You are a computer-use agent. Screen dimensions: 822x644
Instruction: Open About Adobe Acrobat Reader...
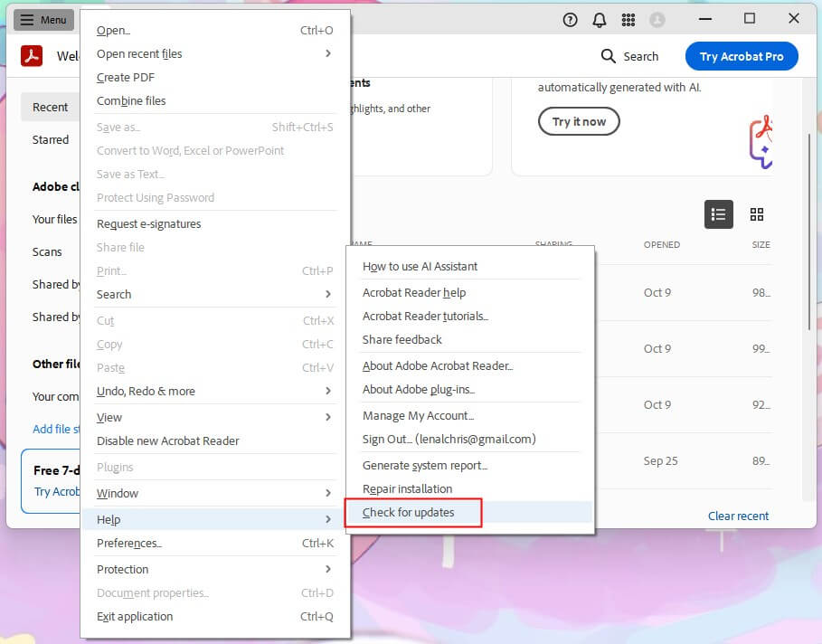pyautogui.click(x=470, y=366)
